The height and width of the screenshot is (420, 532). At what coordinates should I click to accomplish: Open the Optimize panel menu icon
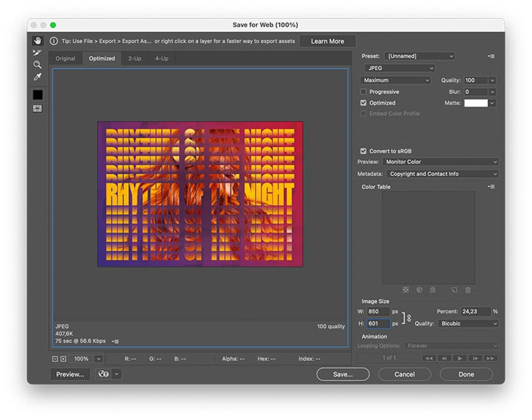pyautogui.click(x=491, y=56)
